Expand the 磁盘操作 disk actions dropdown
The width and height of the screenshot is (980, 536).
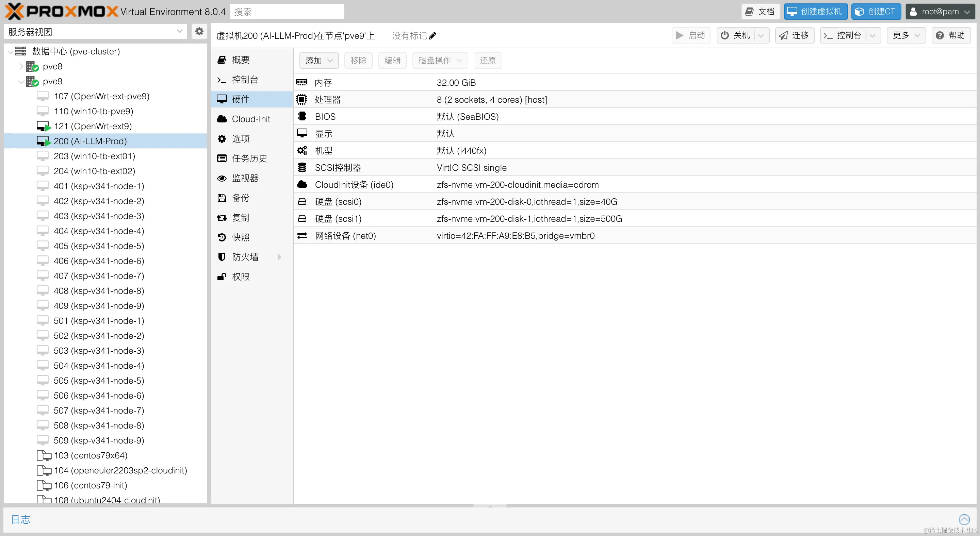tap(439, 61)
